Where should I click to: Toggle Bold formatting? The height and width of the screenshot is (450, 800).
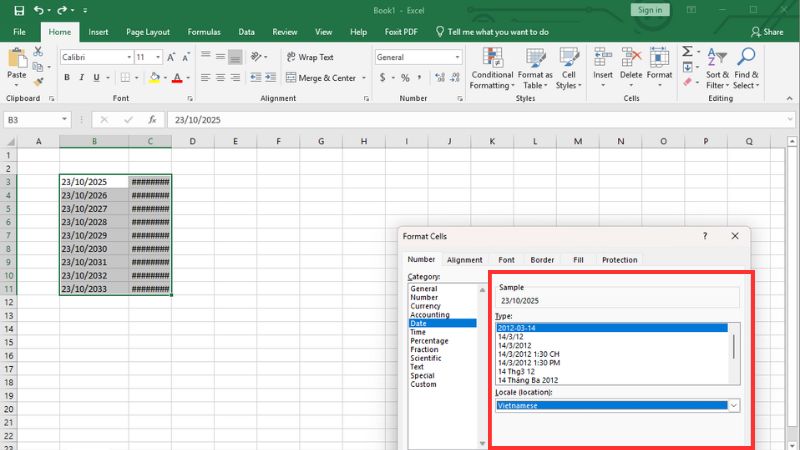pos(67,78)
